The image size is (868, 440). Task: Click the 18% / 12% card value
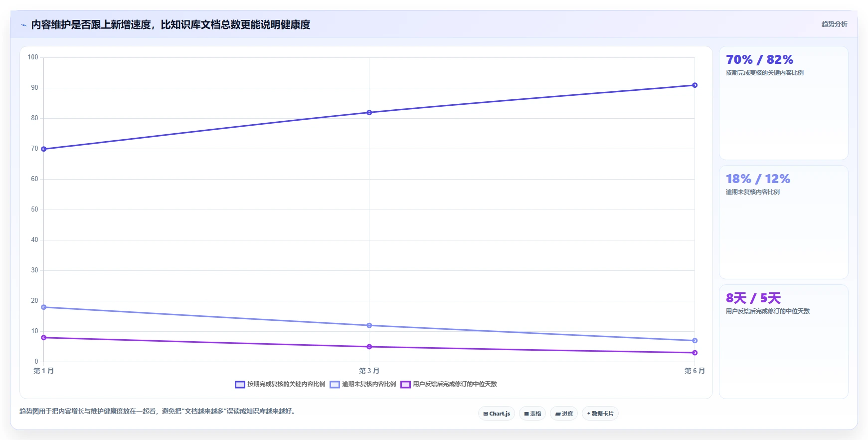pyautogui.click(x=758, y=179)
